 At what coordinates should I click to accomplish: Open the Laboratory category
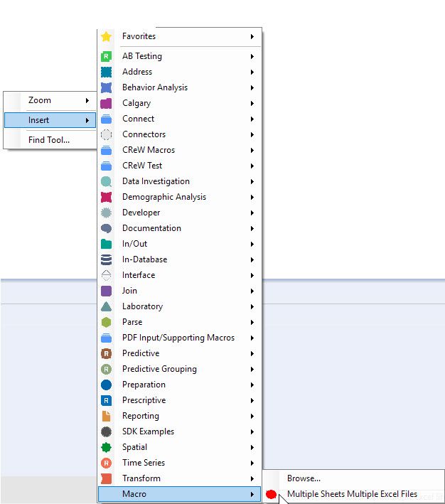[x=179, y=306]
